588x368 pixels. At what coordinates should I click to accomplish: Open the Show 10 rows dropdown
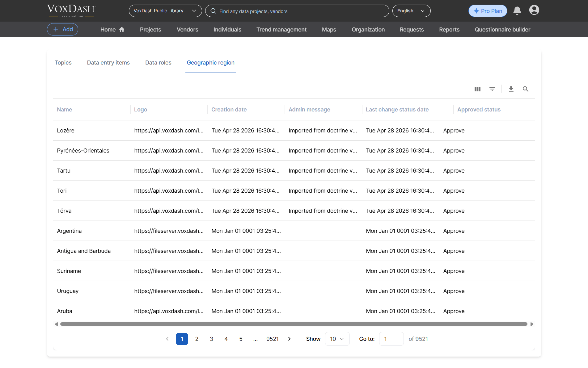(337, 339)
